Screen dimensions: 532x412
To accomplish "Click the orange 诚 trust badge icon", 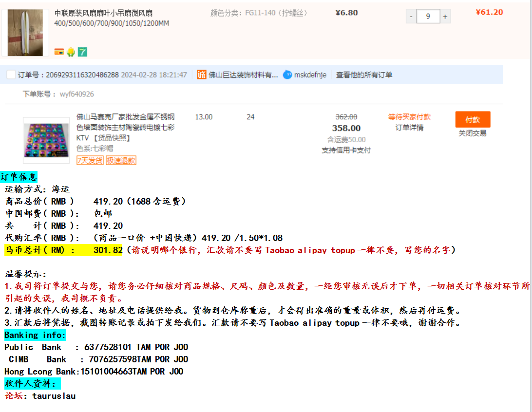I will [x=202, y=75].
